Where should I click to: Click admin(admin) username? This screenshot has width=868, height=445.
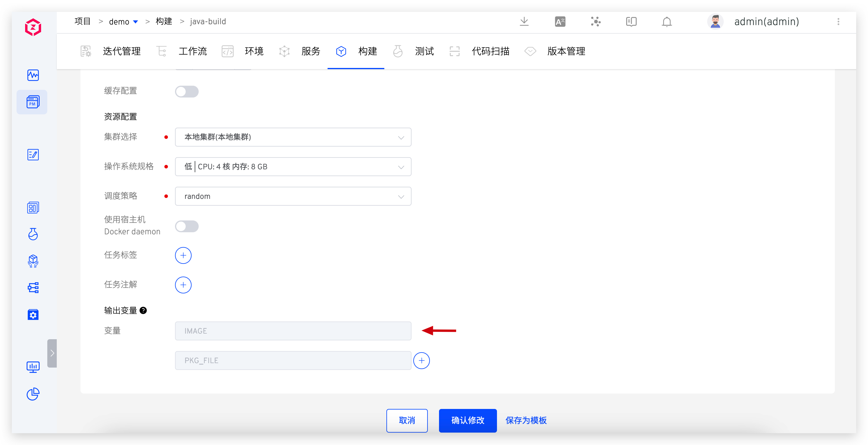767,22
